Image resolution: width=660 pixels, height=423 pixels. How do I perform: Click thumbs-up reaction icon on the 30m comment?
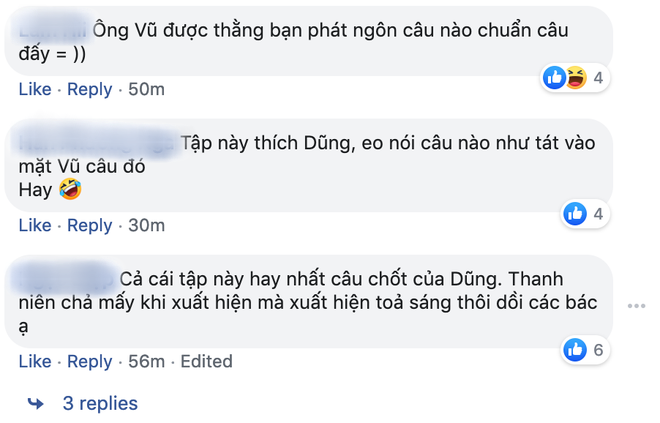click(575, 213)
